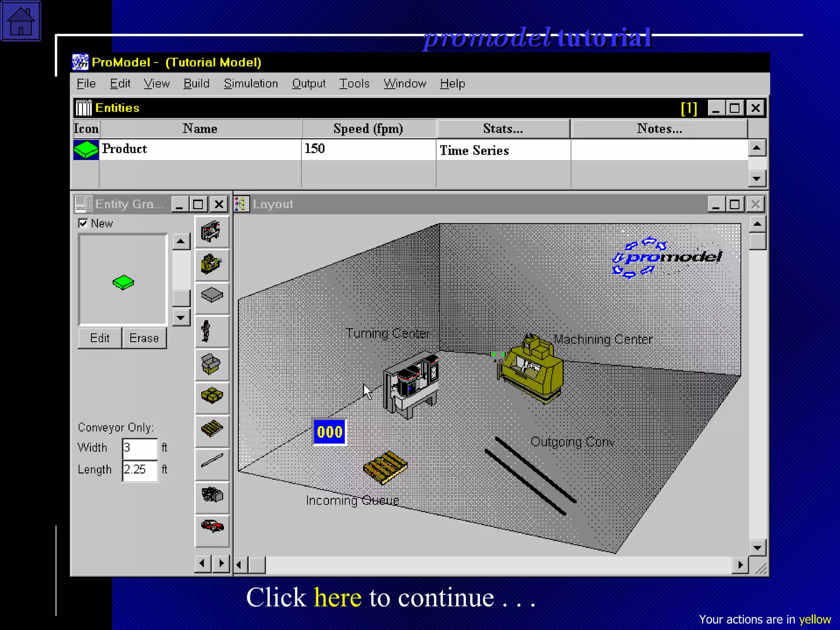Image resolution: width=840 pixels, height=630 pixels.
Task: Click the Layout window title icon
Action: click(242, 204)
